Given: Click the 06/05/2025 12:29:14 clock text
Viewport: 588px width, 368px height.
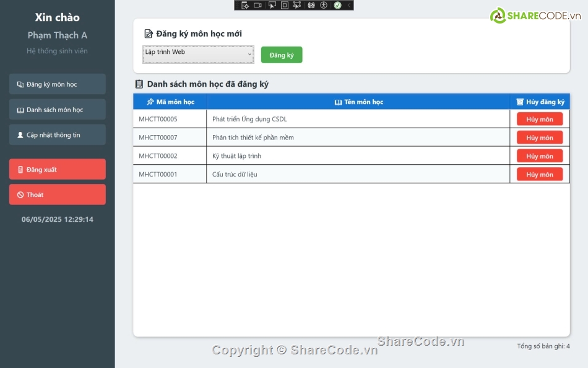Looking at the screenshot, I should click(x=58, y=219).
